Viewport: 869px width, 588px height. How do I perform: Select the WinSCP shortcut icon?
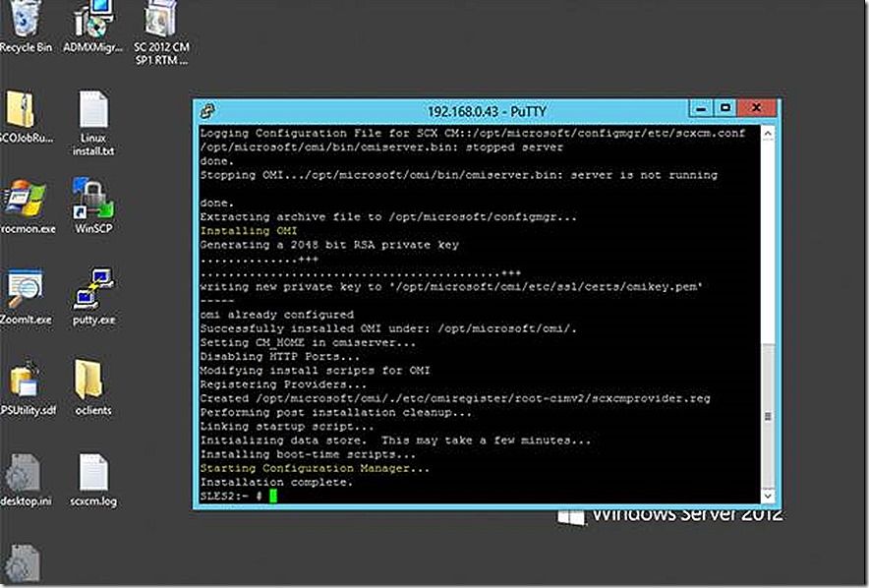click(93, 206)
